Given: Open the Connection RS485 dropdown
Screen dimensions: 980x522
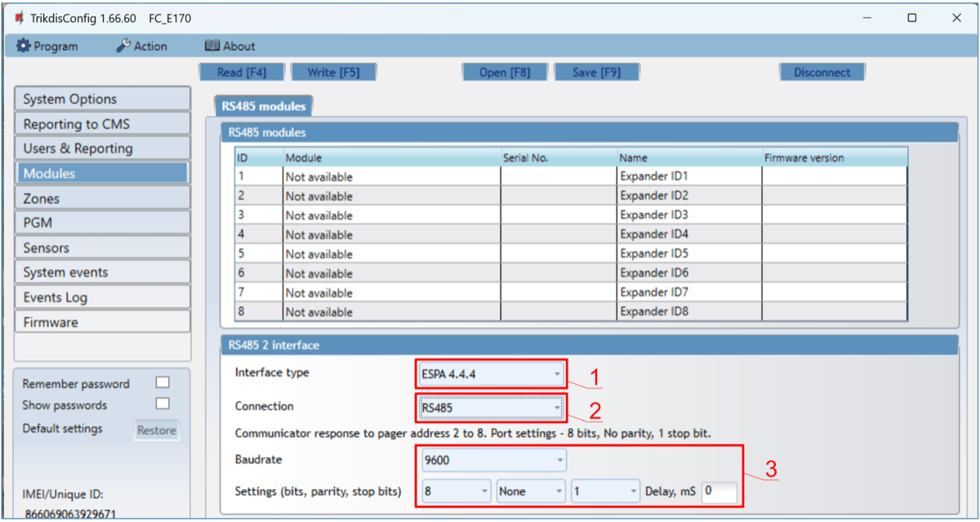Looking at the screenshot, I should (x=490, y=407).
